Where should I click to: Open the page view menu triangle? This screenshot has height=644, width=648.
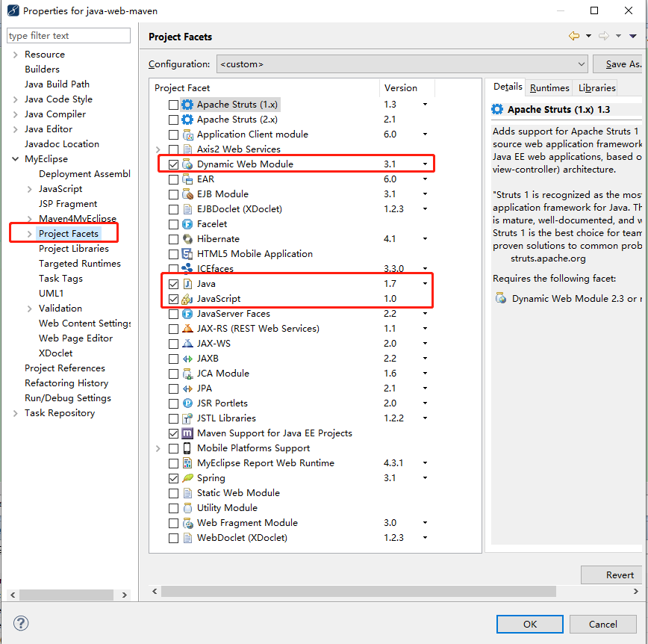(x=633, y=36)
